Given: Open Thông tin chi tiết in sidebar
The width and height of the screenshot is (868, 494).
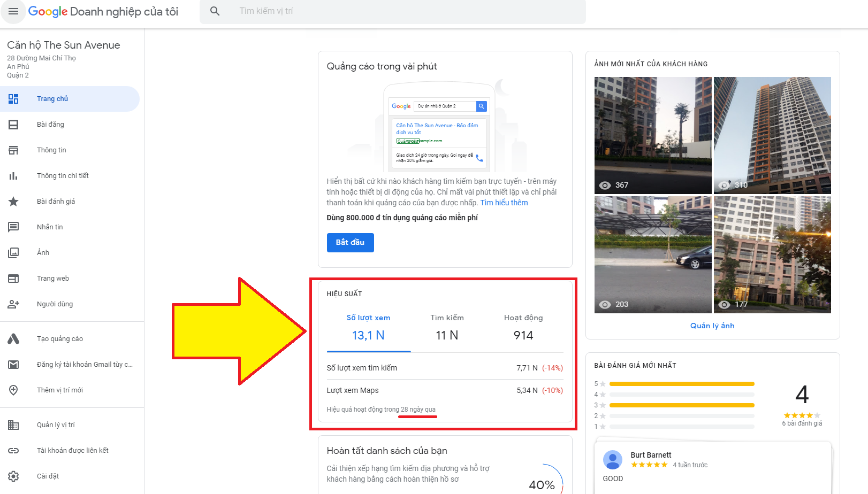Looking at the screenshot, I should (x=70, y=176).
